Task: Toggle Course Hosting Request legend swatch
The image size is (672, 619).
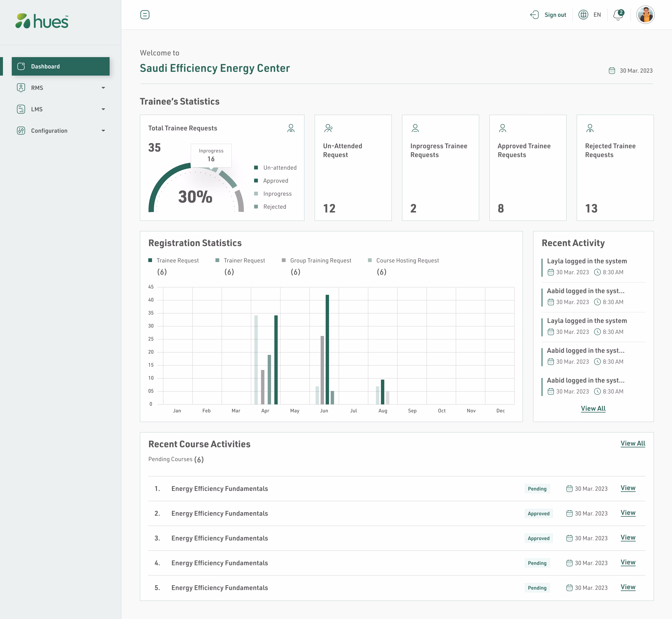Action: click(370, 260)
